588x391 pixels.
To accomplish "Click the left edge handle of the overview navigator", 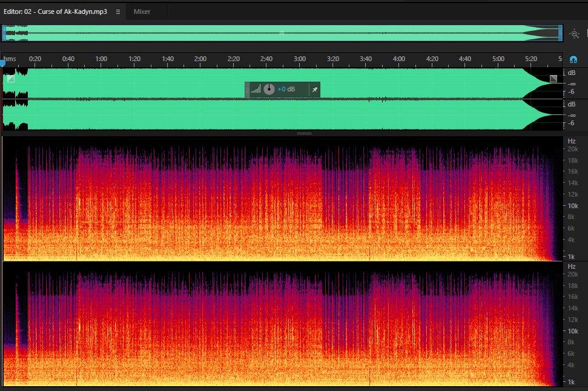I will point(4,33).
